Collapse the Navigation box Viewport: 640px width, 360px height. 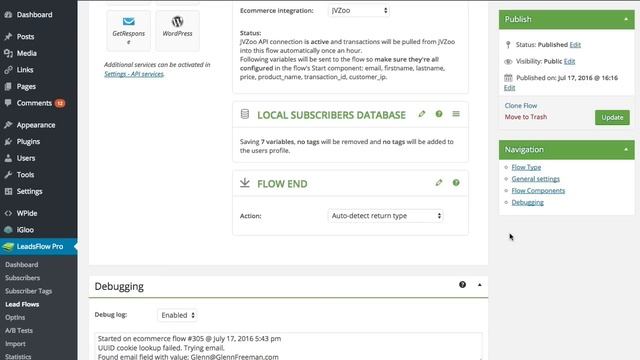[x=626, y=149]
